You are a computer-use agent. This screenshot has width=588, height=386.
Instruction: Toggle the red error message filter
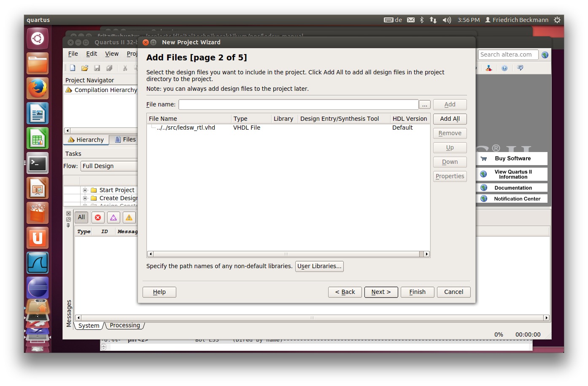coord(98,217)
